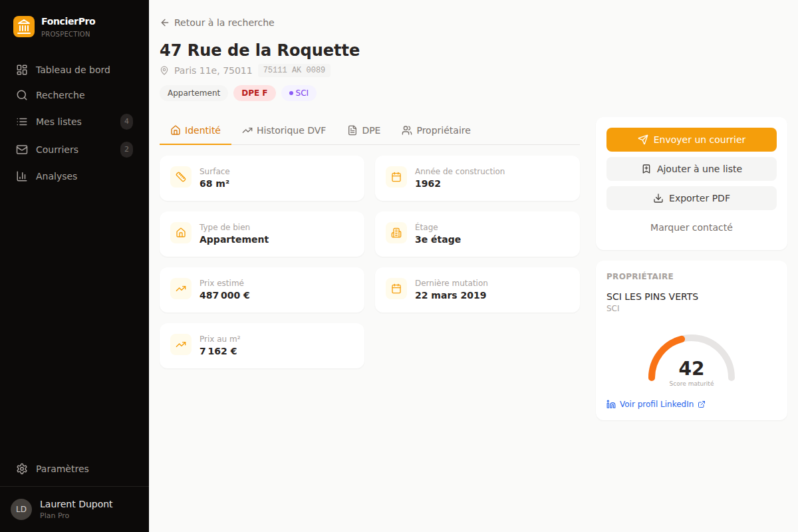Click the Appartement tag
Image resolution: width=798 pixels, height=532 pixels.
(194, 93)
